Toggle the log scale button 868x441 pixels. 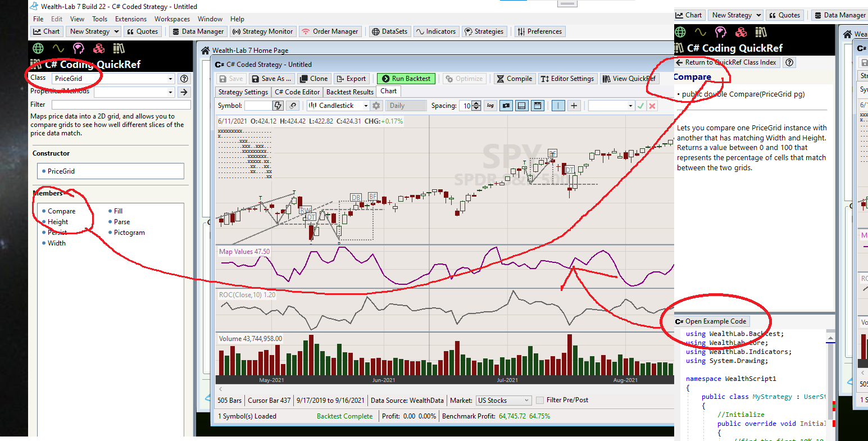(x=490, y=106)
